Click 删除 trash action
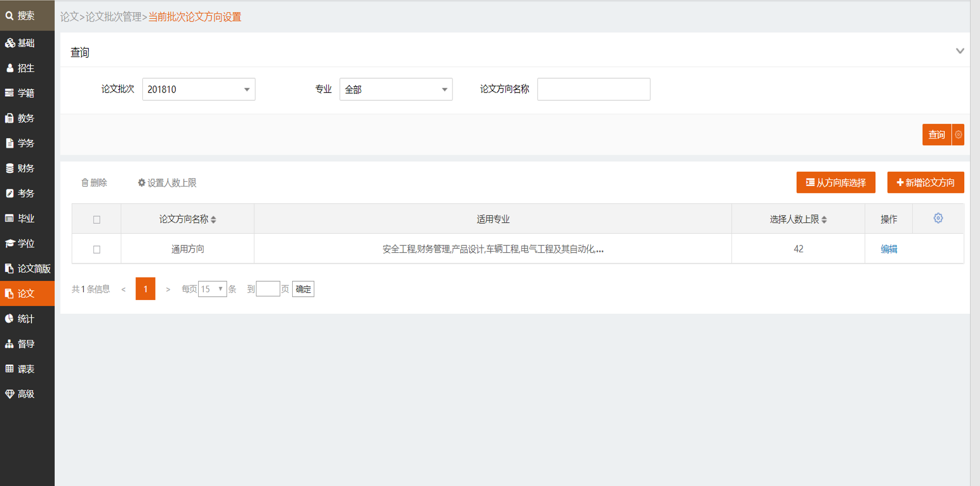The width and height of the screenshot is (980, 486). [94, 183]
